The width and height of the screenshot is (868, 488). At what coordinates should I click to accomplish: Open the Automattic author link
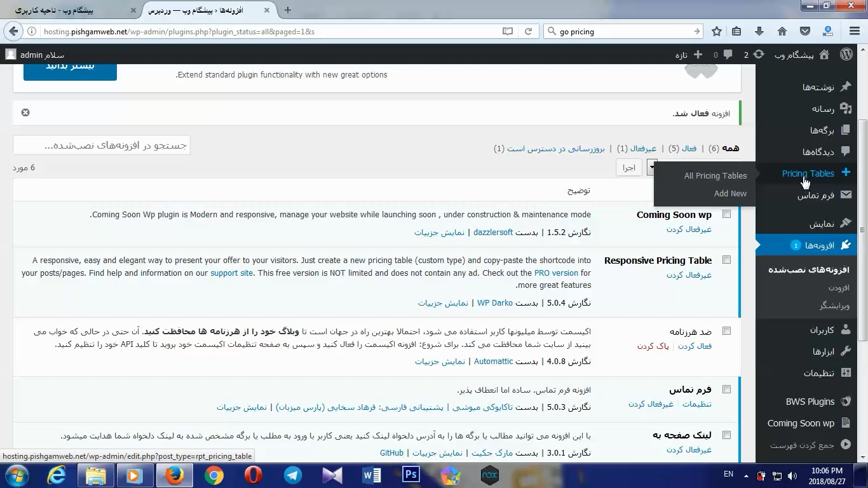tap(494, 362)
